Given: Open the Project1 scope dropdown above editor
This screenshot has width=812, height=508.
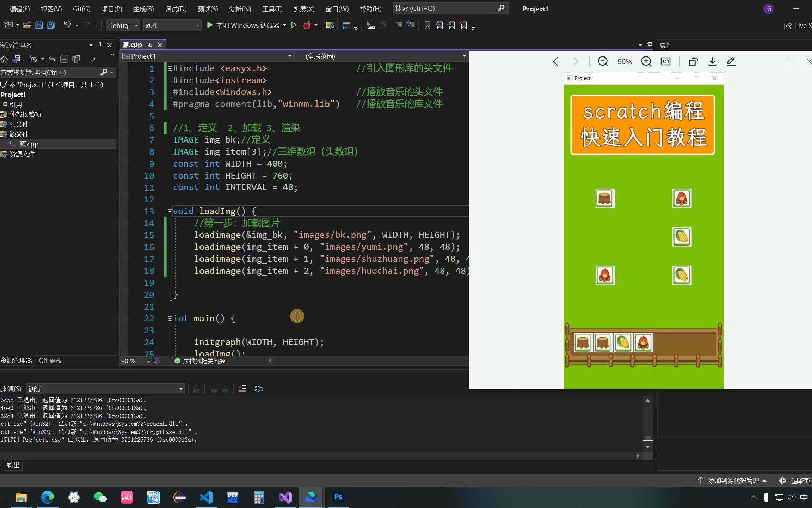Looking at the screenshot, I should point(207,56).
